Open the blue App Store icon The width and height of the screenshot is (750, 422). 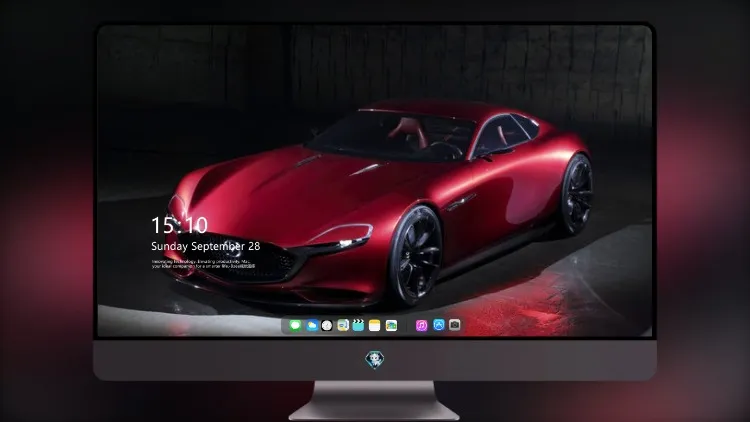(x=439, y=325)
